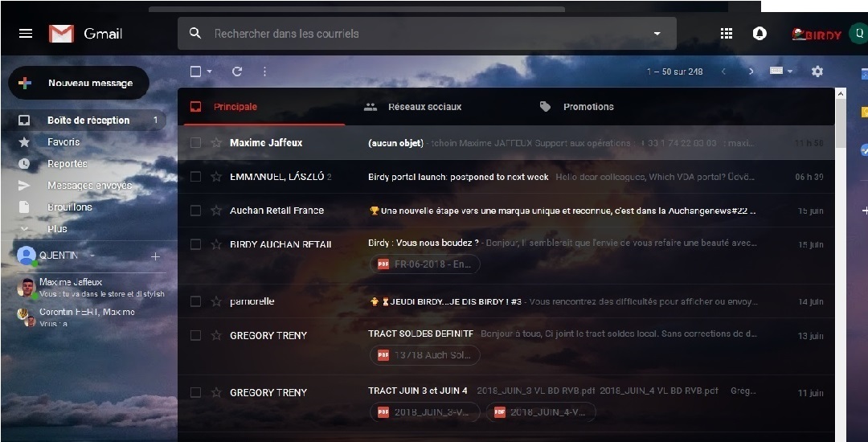Refresh the inbox
The image size is (868, 442).
(x=237, y=72)
